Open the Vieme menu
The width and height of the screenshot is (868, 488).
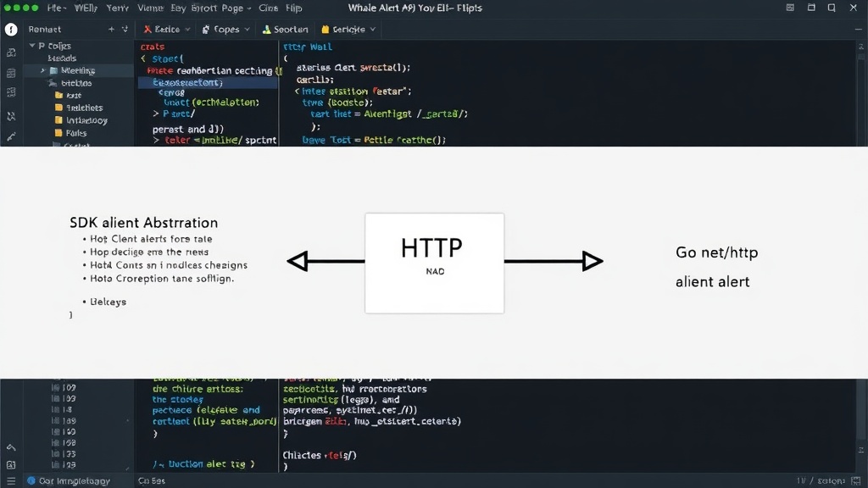tap(151, 8)
